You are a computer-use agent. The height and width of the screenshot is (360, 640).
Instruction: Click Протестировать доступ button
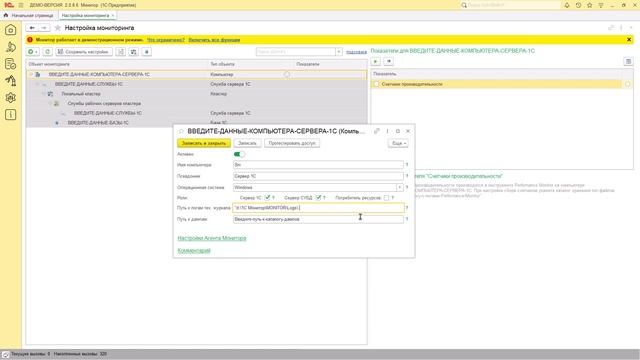tap(292, 143)
